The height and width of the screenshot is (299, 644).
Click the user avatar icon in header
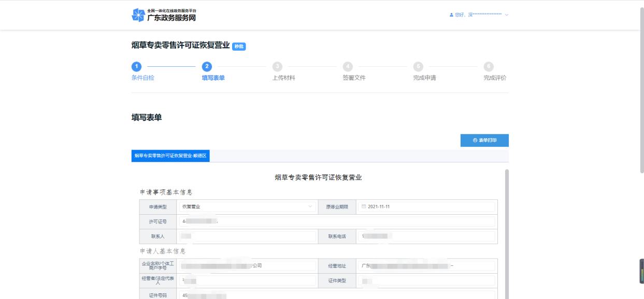click(x=451, y=15)
